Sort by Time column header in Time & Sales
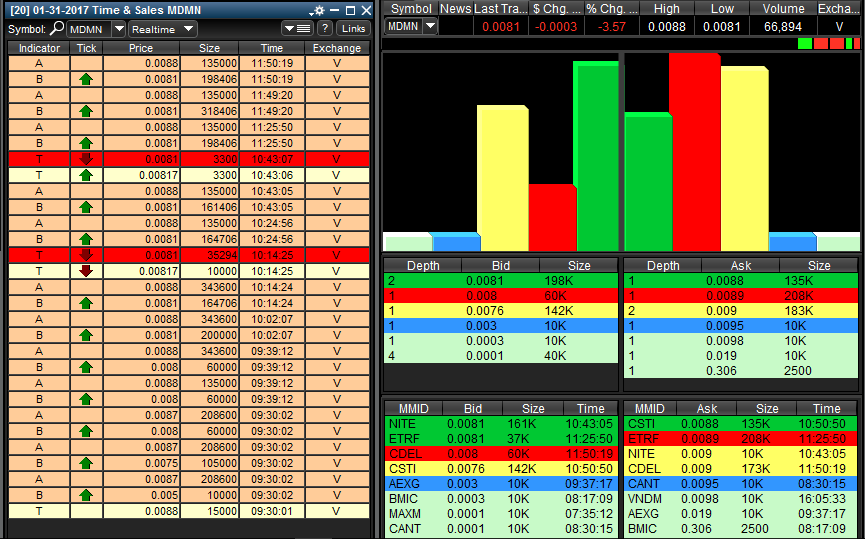Image resolution: width=865 pixels, height=539 pixels. tap(272, 48)
